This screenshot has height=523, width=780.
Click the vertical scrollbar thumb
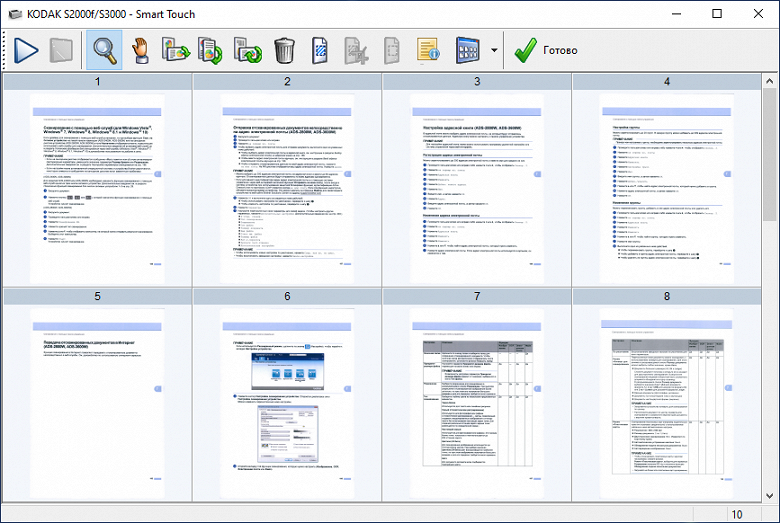(770, 155)
